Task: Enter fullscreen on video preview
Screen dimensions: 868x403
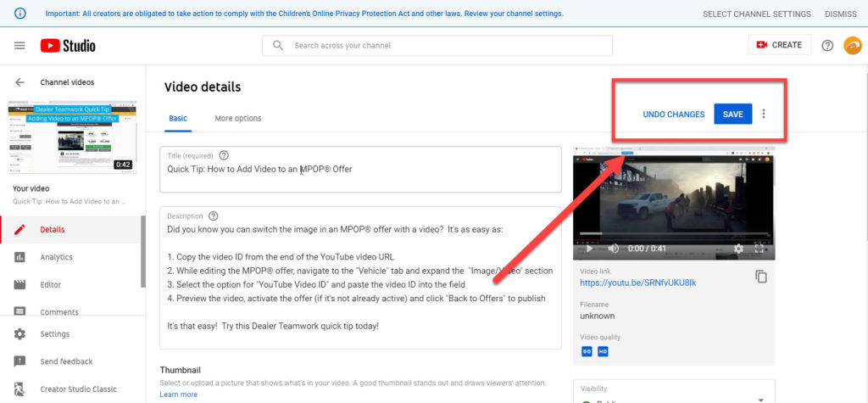Action: tap(760, 249)
